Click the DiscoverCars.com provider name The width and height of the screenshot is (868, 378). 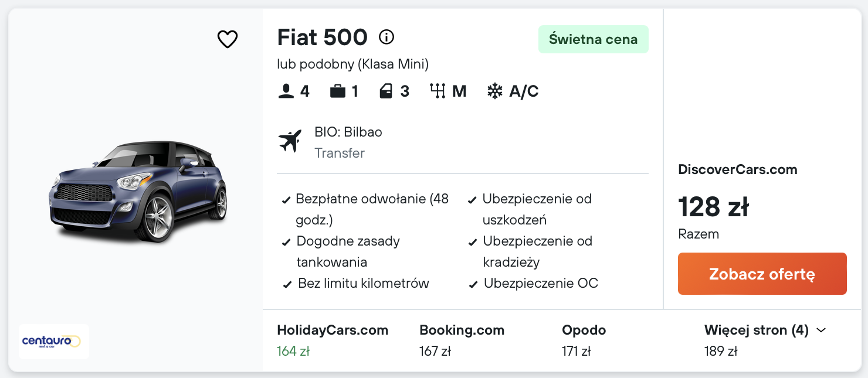(737, 170)
